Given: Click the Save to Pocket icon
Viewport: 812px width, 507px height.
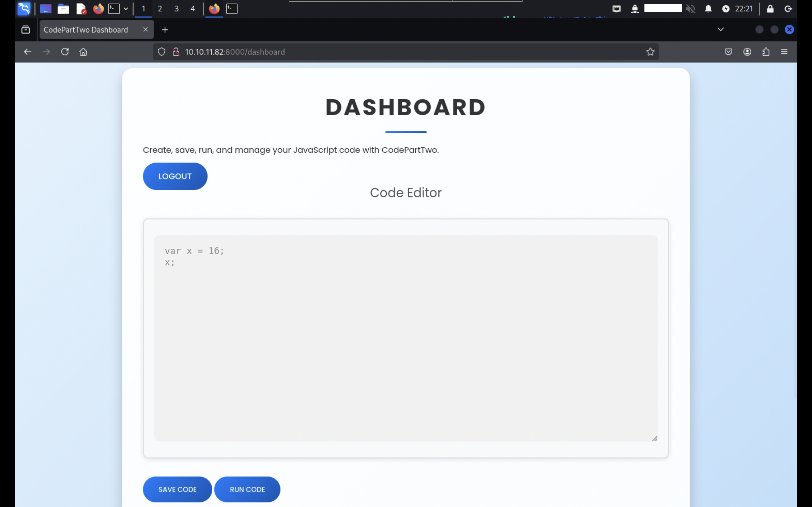Looking at the screenshot, I should tap(728, 52).
